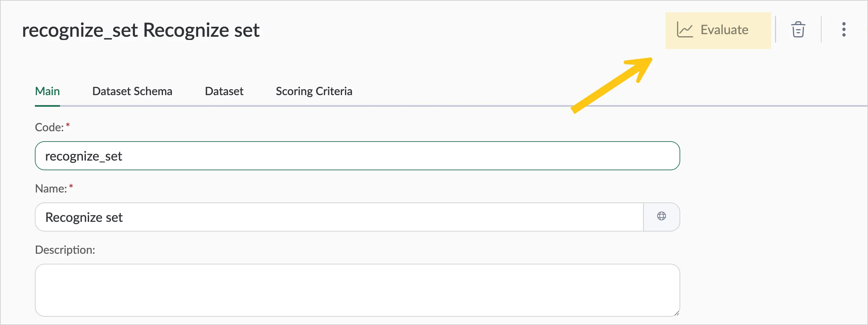Delete the set using the trash icon

[798, 30]
